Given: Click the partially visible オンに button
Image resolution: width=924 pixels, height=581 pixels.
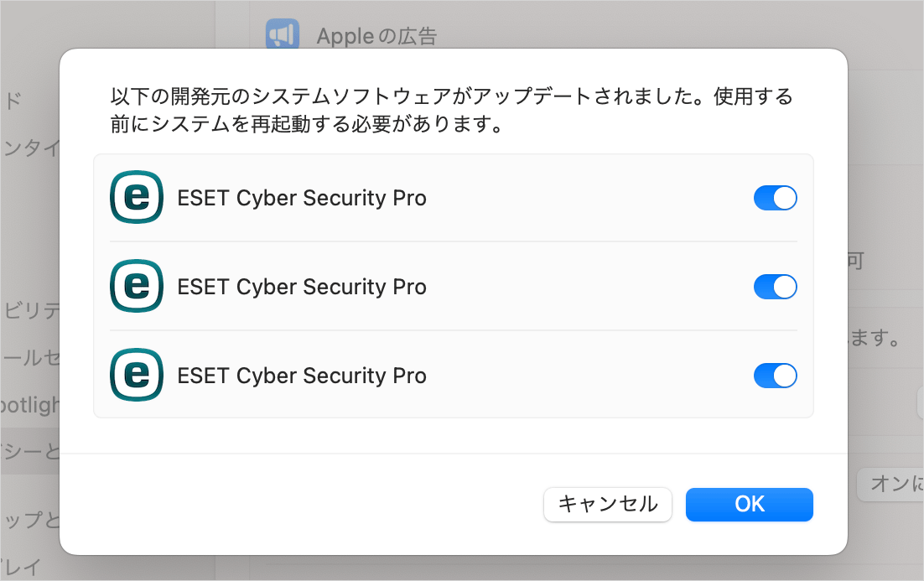Looking at the screenshot, I should (x=890, y=485).
